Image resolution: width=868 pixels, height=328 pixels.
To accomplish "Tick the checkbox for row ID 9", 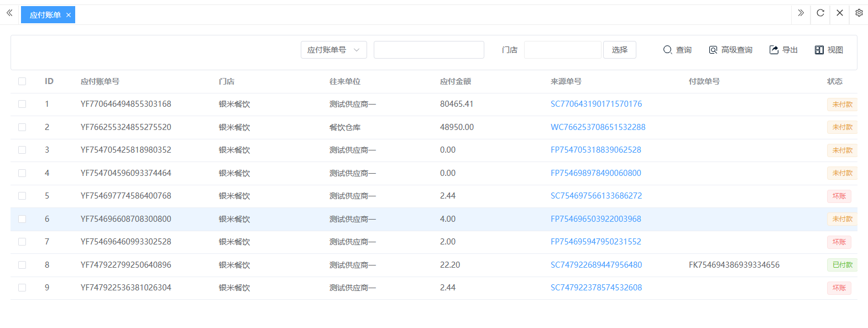I will [22, 288].
